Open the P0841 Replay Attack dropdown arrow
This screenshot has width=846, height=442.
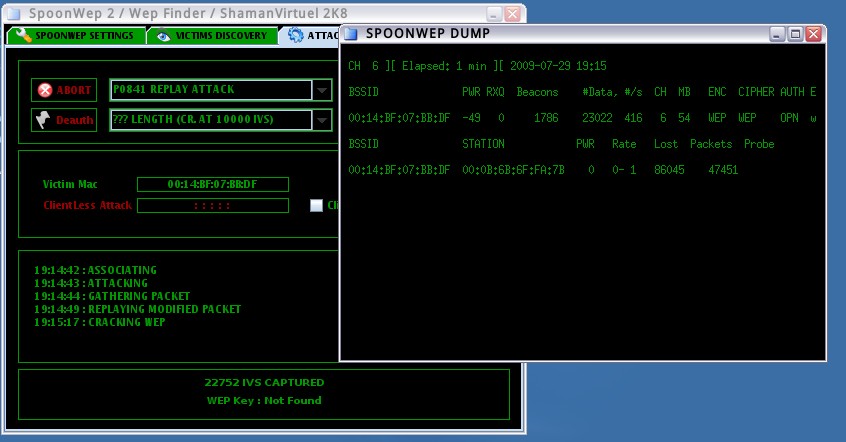[322, 90]
